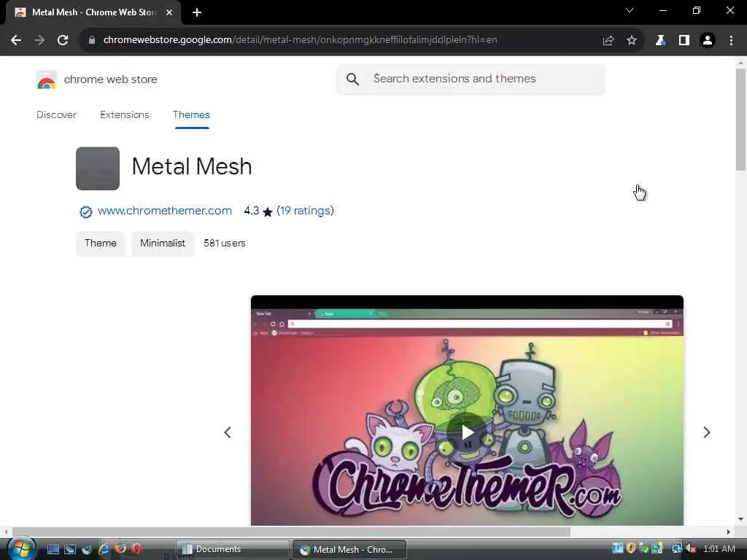Select the Themes tab

tap(192, 114)
